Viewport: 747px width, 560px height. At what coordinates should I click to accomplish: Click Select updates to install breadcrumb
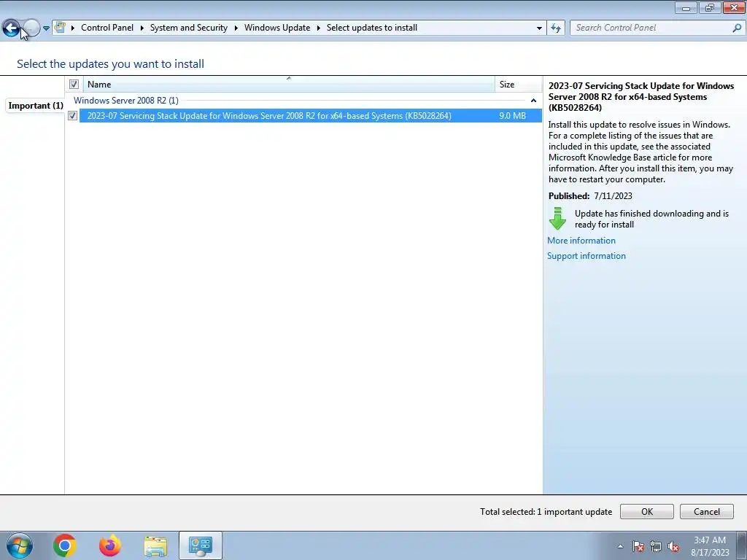coord(372,28)
